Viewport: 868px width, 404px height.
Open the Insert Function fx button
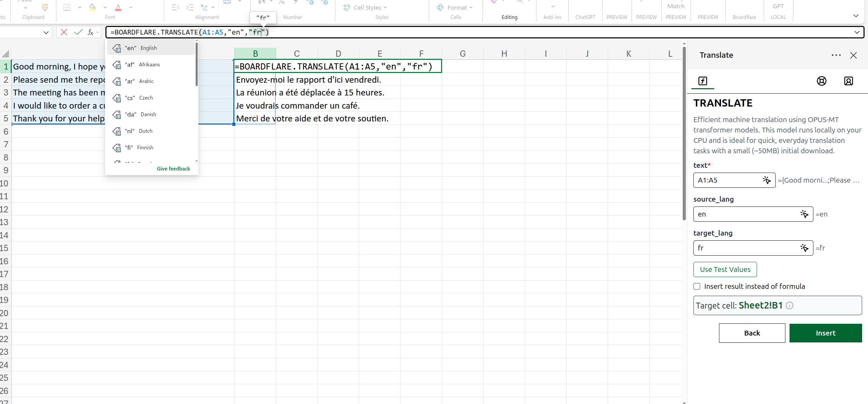(91, 32)
